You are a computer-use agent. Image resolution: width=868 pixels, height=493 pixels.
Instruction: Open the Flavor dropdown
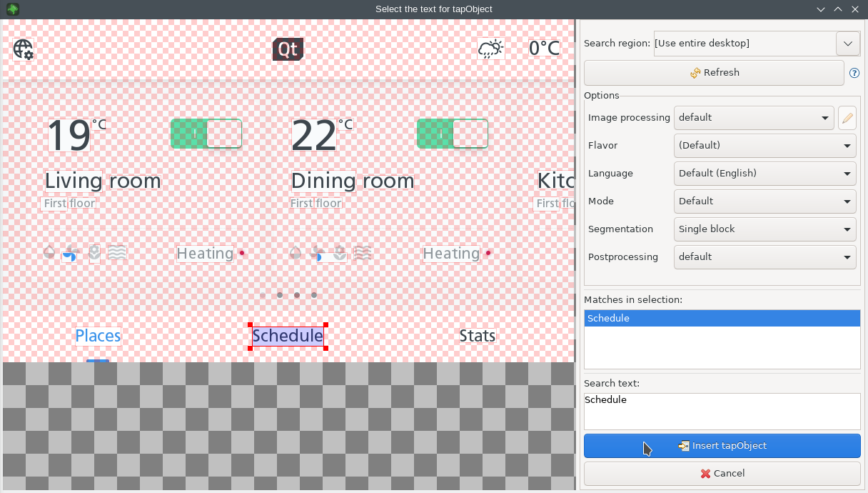click(764, 146)
